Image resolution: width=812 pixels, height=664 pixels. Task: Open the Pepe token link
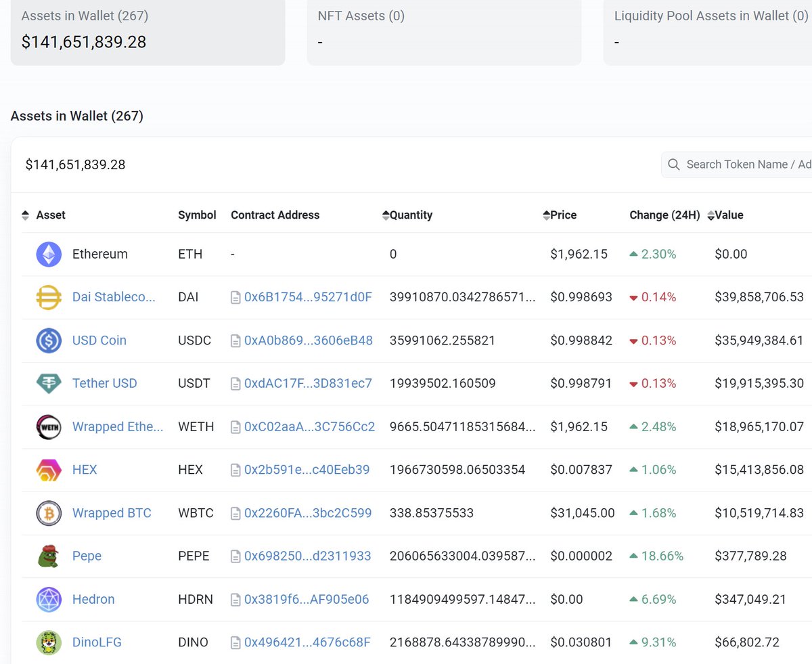pos(87,556)
